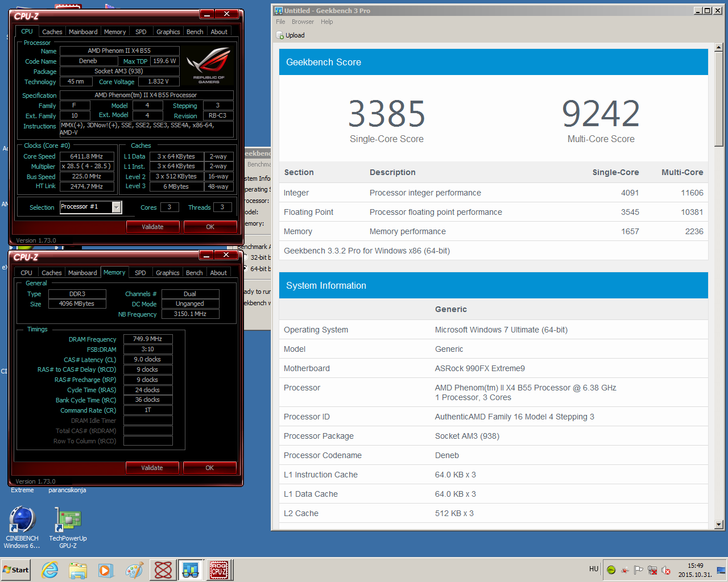Open Mainboard tab in lower CPU-Z window
The width and height of the screenshot is (728, 582).
pos(82,273)
